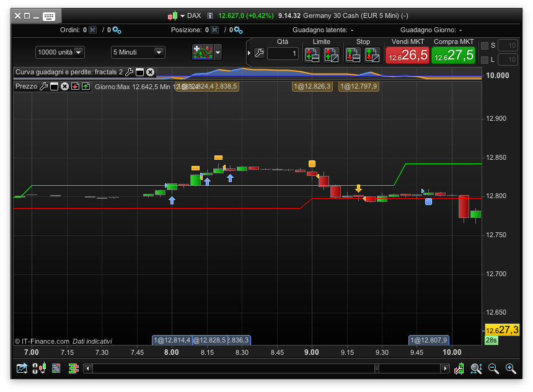533x392 pixels.
Task: Open the order list icon in the bottom toolbar
Action: tap(56, 368)
